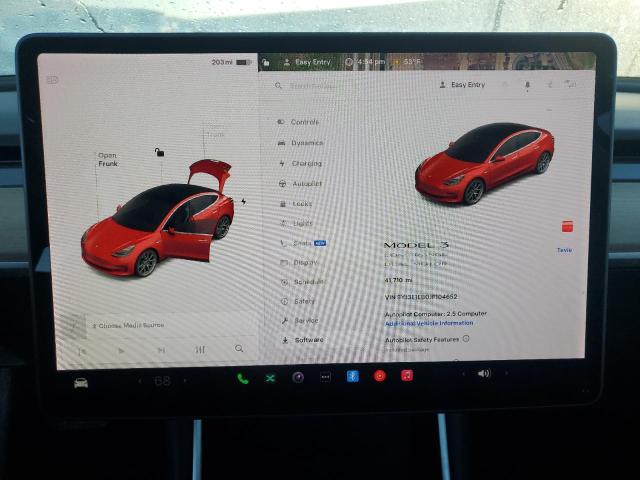
Task: Tap info icon beside Autopilot Safety Features
Action: tap(466, 338)
